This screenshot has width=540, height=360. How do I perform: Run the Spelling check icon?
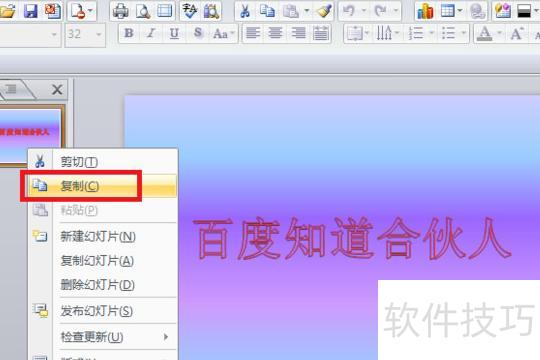pyautogui.click(x=189, y=11)
